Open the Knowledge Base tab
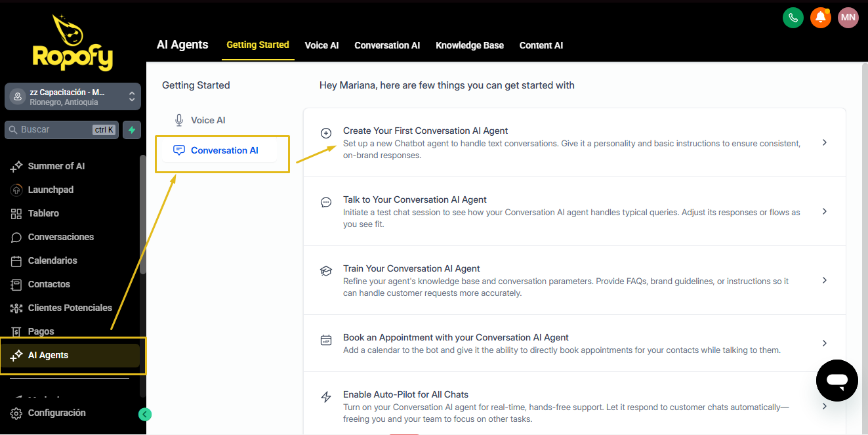This screenshot has width=868, height=435. (x=470, y=45)
